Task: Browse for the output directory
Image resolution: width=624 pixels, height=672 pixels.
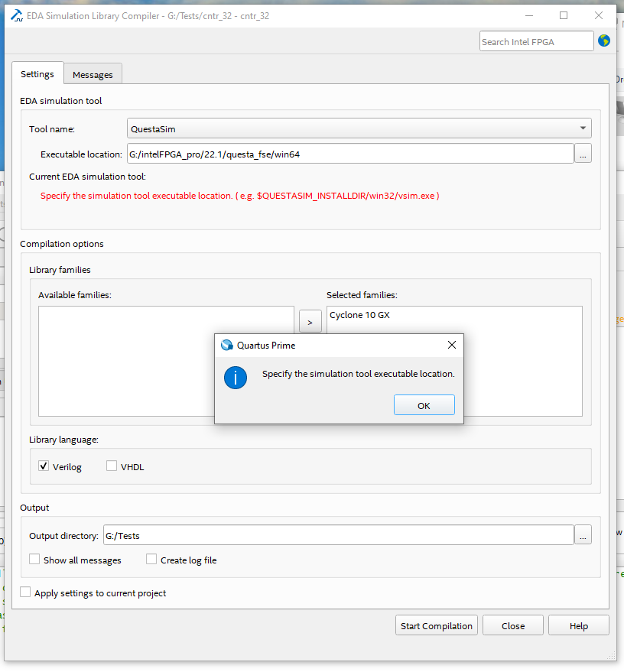Action: click(583, 535)
